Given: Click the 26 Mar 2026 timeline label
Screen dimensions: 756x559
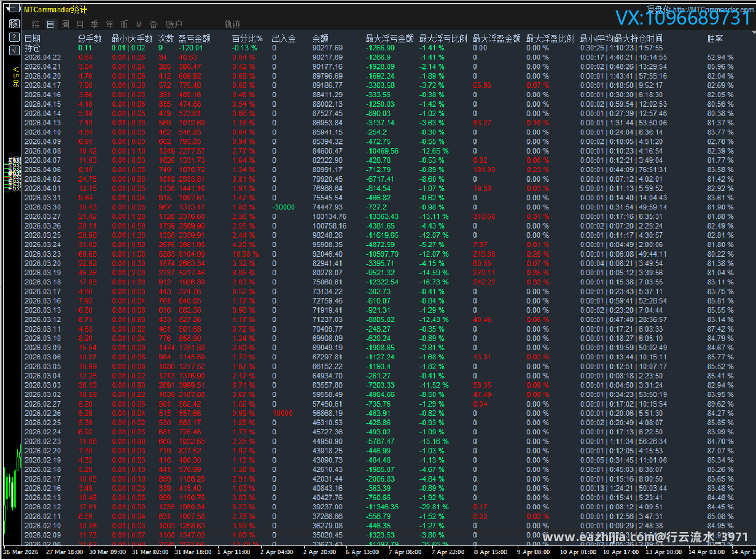Looking at the screenshot, I should pos(22,552).
